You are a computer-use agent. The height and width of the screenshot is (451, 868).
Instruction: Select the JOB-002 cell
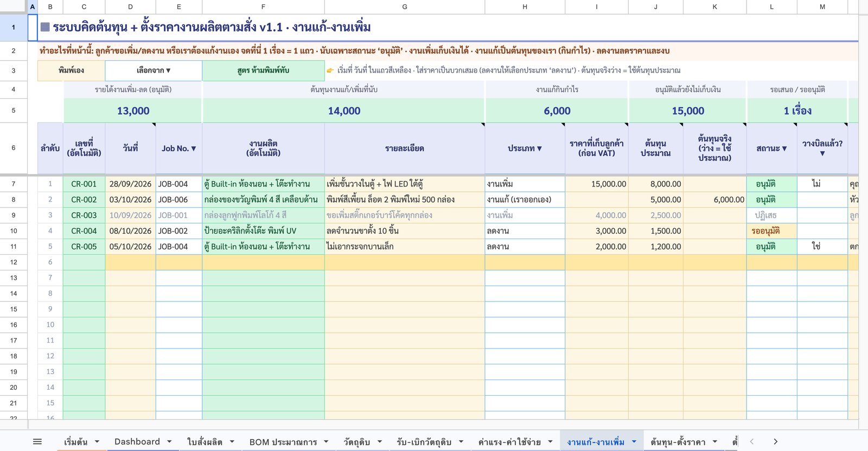point(179,231)
